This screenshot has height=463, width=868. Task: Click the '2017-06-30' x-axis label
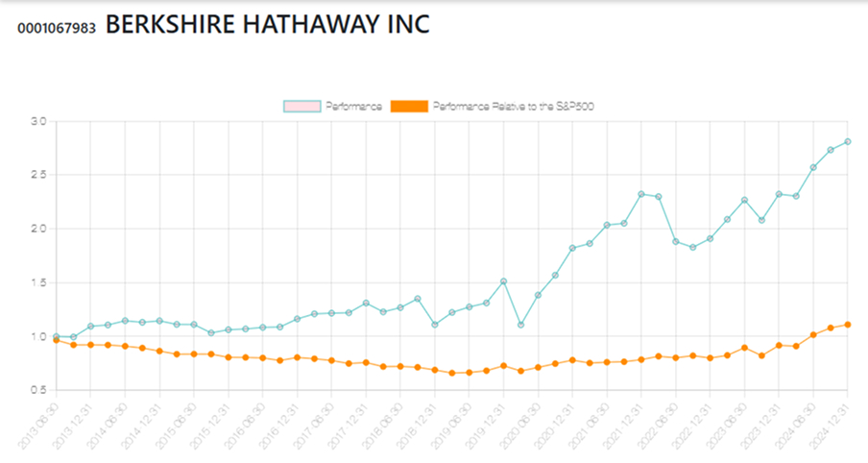(314, 426)
